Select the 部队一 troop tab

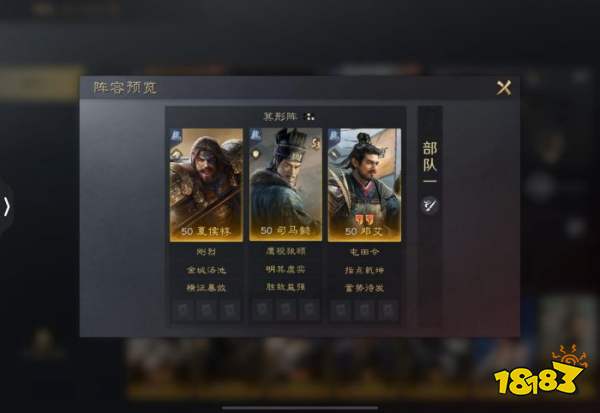(430, 162)
